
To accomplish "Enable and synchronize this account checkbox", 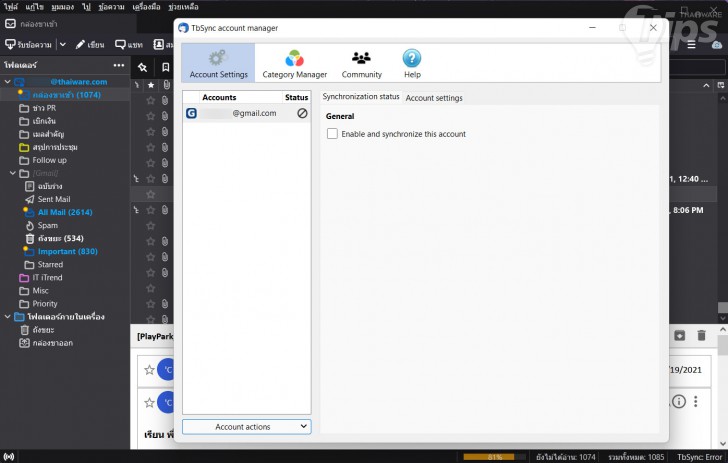I will point(332,134).
